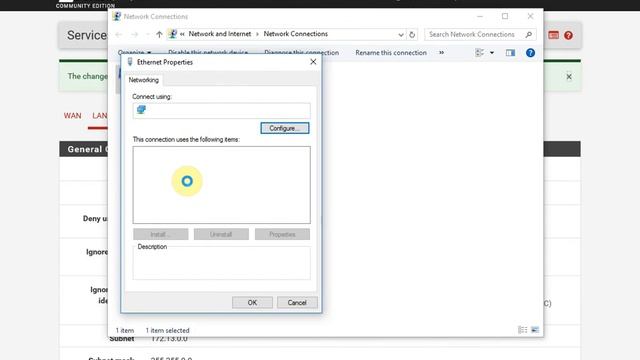The height and width of the screenshot is (360, 640).
Task: Open the Organize menu
Action: [134, 53]
